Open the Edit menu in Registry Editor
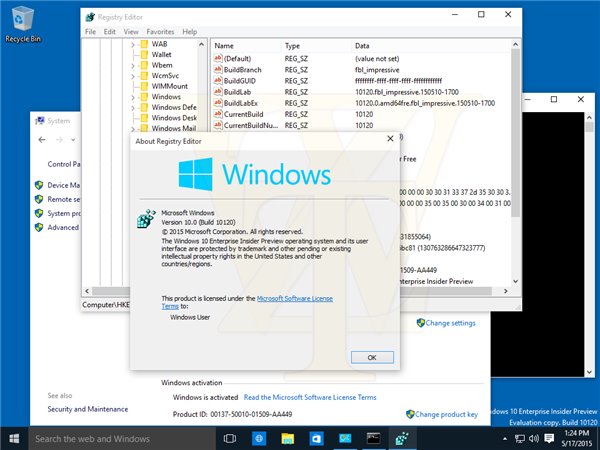The image size is (600, 450). [109, 32]
